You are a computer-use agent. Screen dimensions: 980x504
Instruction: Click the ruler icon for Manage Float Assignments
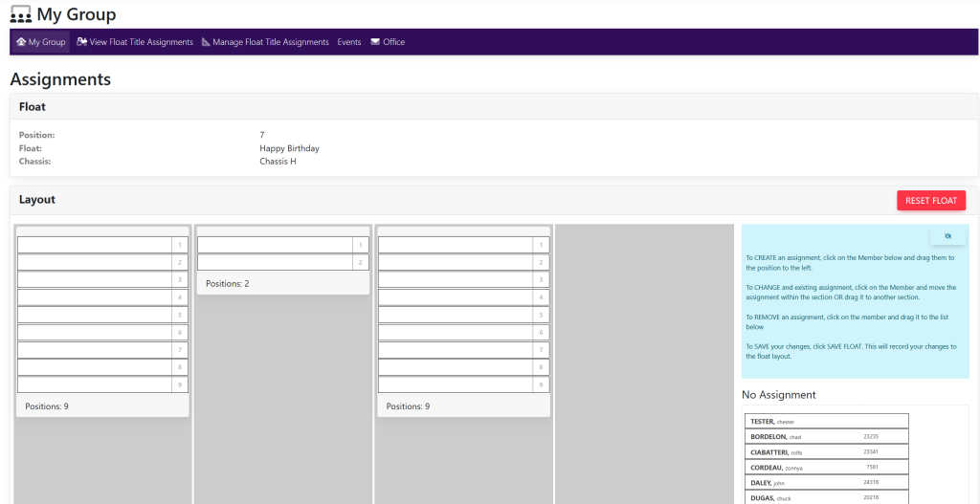(206, 42)
